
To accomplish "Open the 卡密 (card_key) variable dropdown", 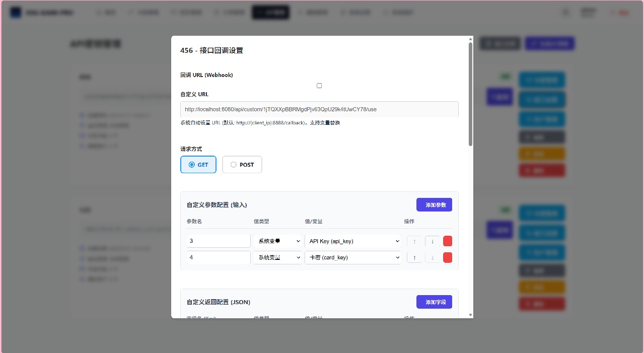I will pyautogui.click(x=353, y=257).
